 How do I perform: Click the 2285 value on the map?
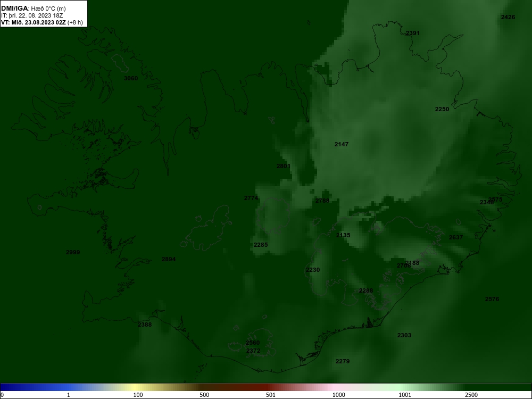(x=261, y=245)
